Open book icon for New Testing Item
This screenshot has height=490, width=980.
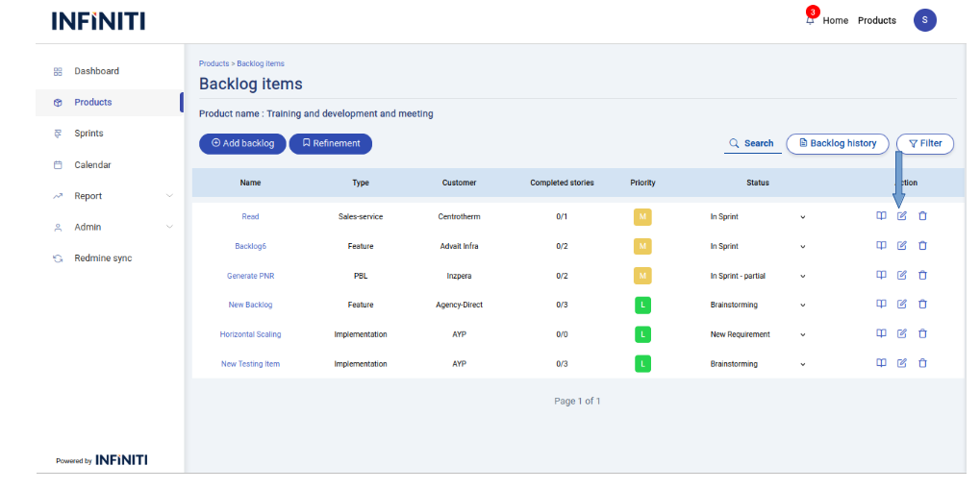pos(880,363)
